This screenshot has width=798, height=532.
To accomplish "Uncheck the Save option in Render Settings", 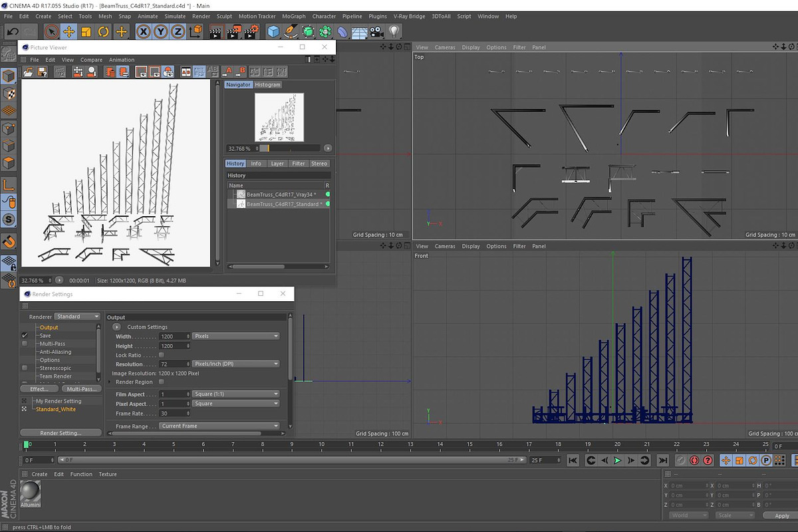I will point(25,335).
